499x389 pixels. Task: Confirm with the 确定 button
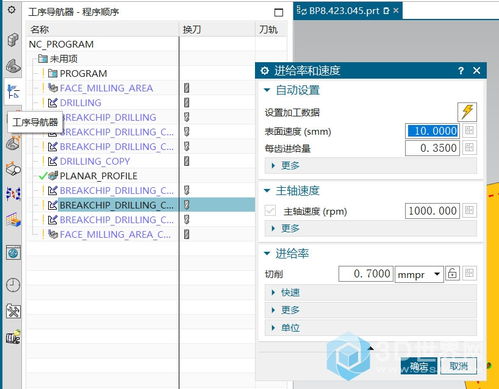(419, 366)
